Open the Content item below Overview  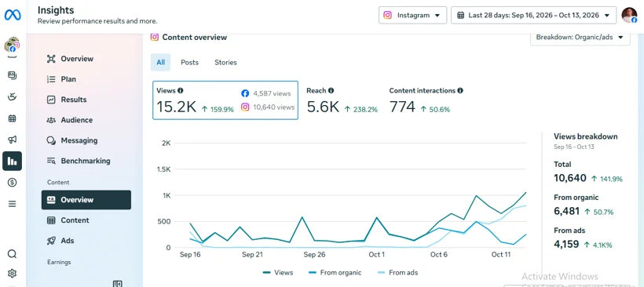(86, 220)
